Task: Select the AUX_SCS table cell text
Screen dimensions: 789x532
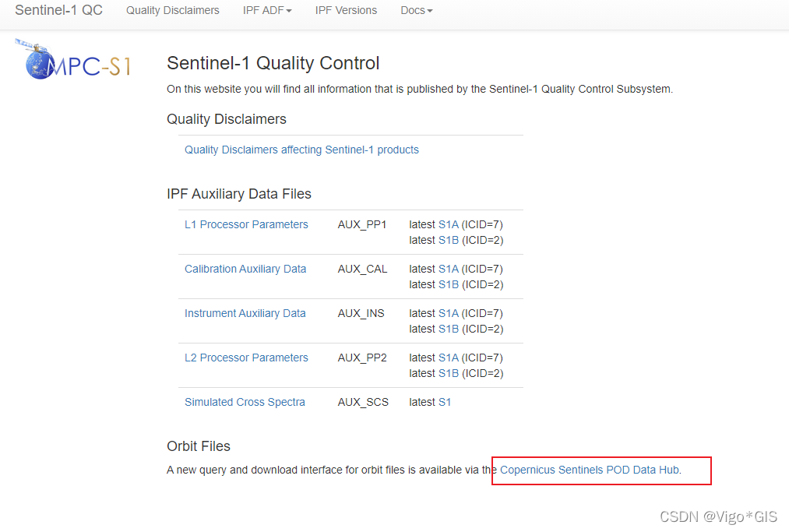Action: (363, 402)
